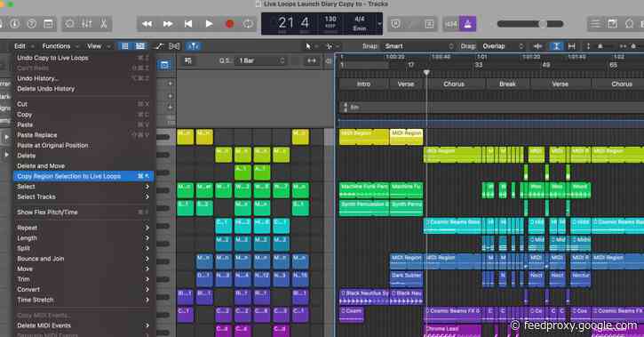Open the Quantize Start 1 Bar dropdown
This screenshot has width=644, height=337.
(x=262, y=60)
